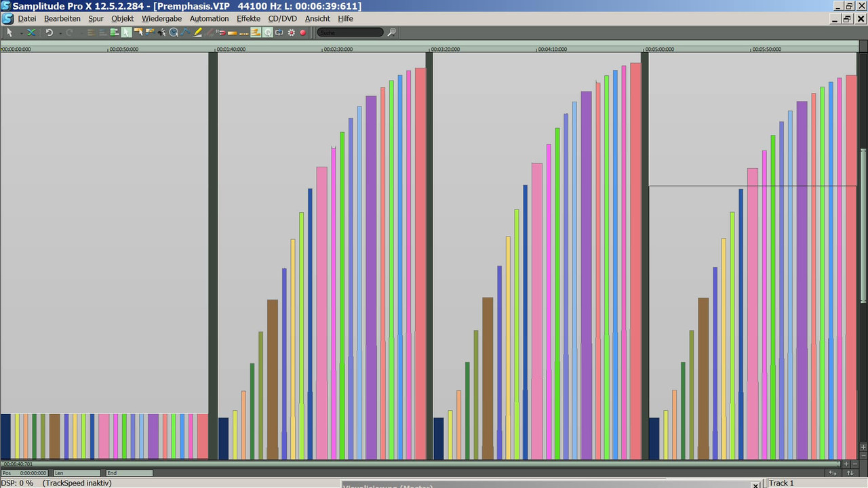Select the zoom magnifier mouse mode
The width and height of the screenshot is (868, 488).
coord(174,32)
